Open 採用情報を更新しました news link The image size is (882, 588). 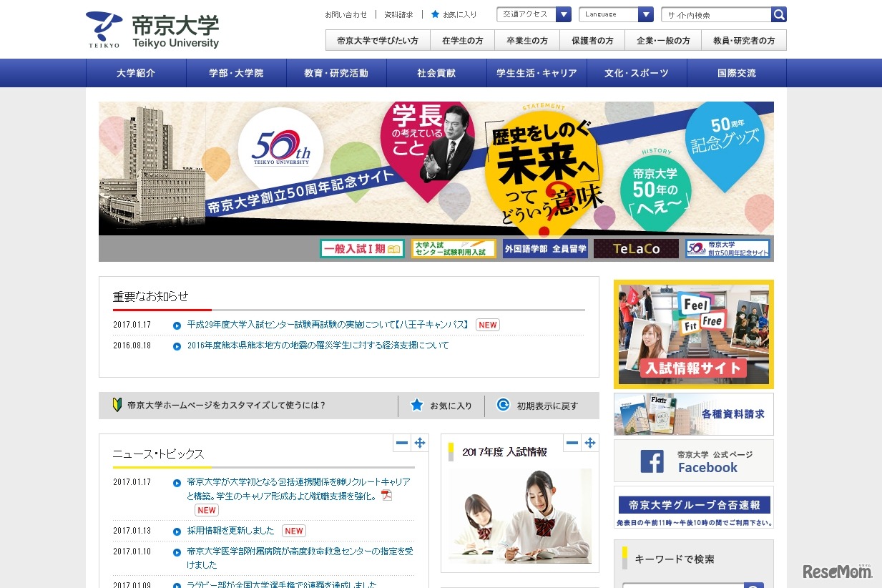click(230, 531)
